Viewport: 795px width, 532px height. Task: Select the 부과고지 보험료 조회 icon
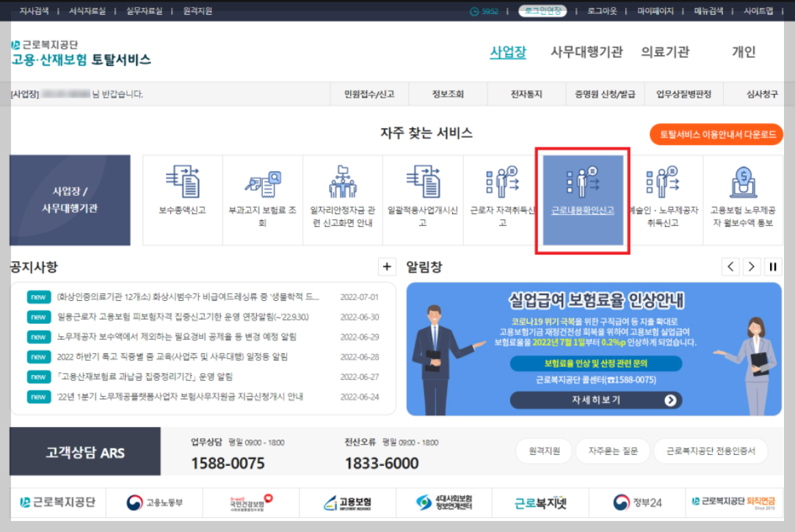click(x=262, y=200)
